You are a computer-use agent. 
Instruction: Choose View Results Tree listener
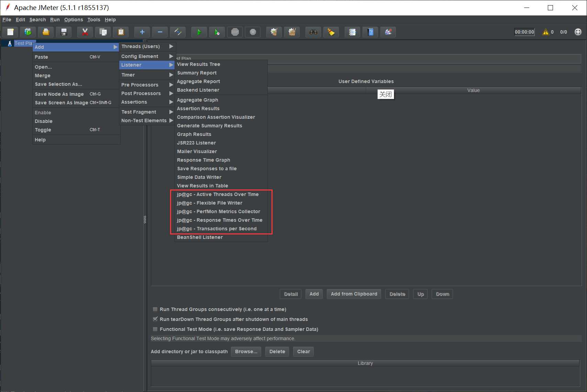221,64
